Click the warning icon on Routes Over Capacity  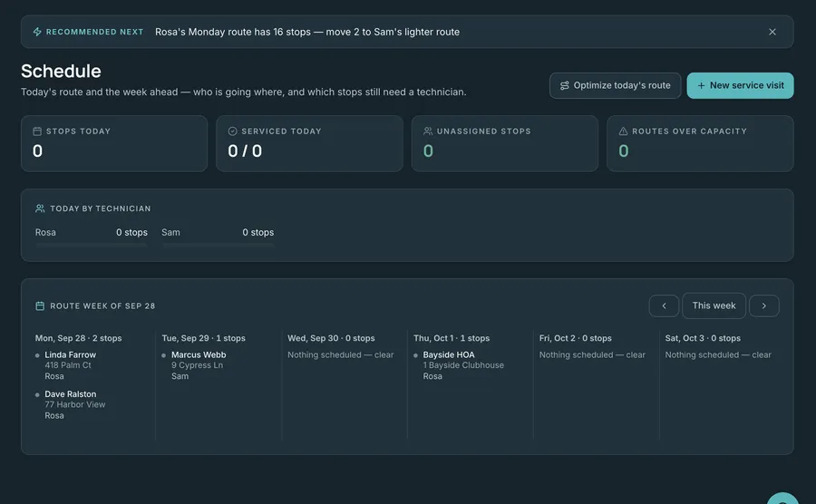point(623,131)
